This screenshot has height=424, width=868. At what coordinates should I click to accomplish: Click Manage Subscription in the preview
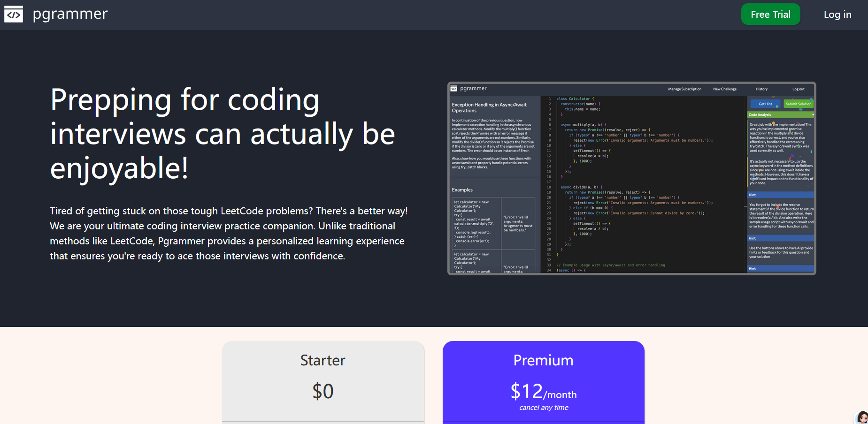pos(684,89)
